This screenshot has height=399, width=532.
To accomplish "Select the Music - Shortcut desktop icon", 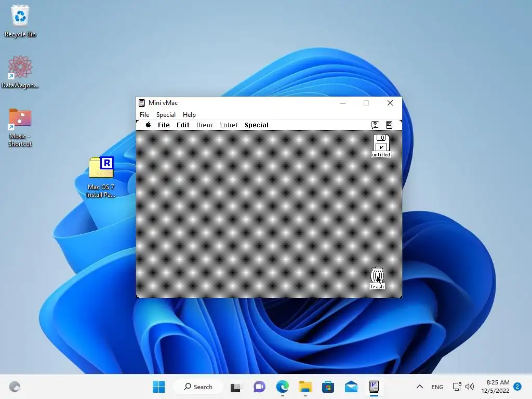I will 20,128.
